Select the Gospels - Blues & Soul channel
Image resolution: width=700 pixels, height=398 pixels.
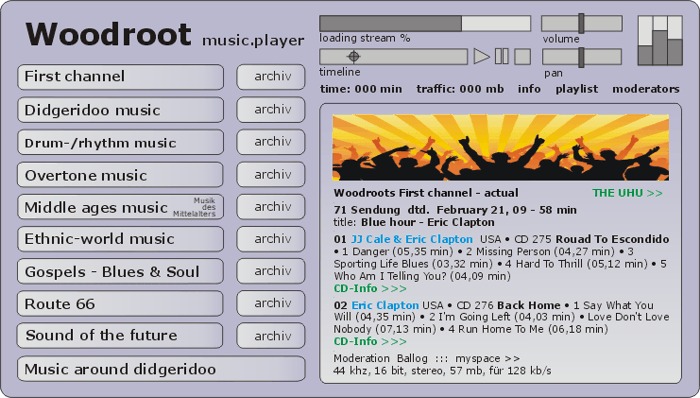120,271
